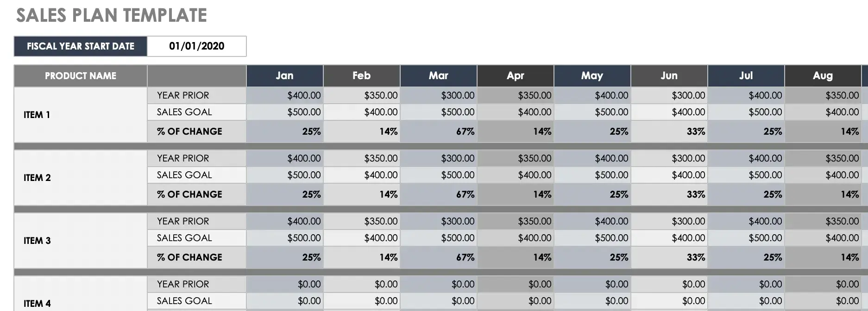Click the ITEM 3 product name cell
The width and height of the screenshot is (868, 311).
pyautogui.click(x=81, y=240)
